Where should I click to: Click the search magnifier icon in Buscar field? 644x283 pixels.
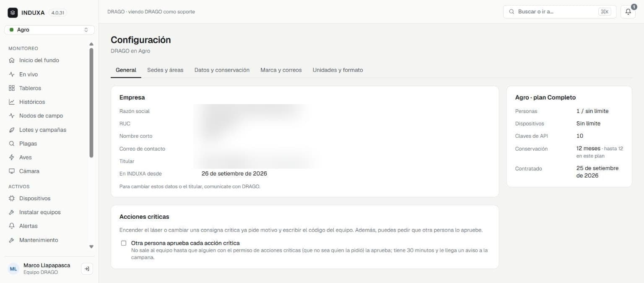click(512, 12)
